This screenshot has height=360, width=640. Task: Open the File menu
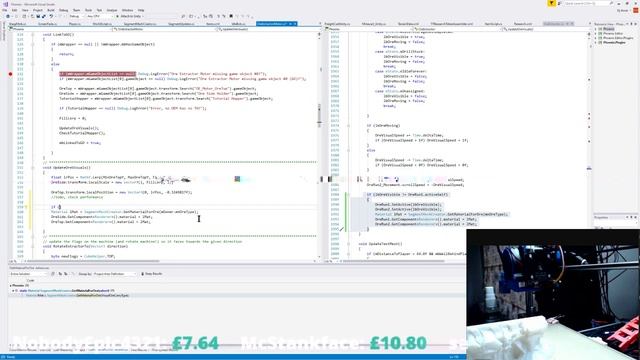coord(5,10)
